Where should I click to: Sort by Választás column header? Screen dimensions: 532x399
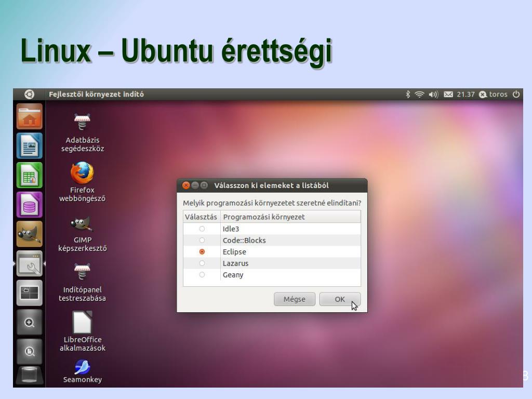(202, 217)
